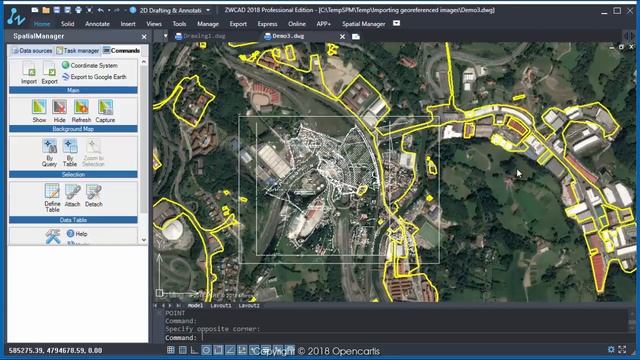Switch to the Task manager tab
This screenshot has width=640, height=360.
(78, 51)
